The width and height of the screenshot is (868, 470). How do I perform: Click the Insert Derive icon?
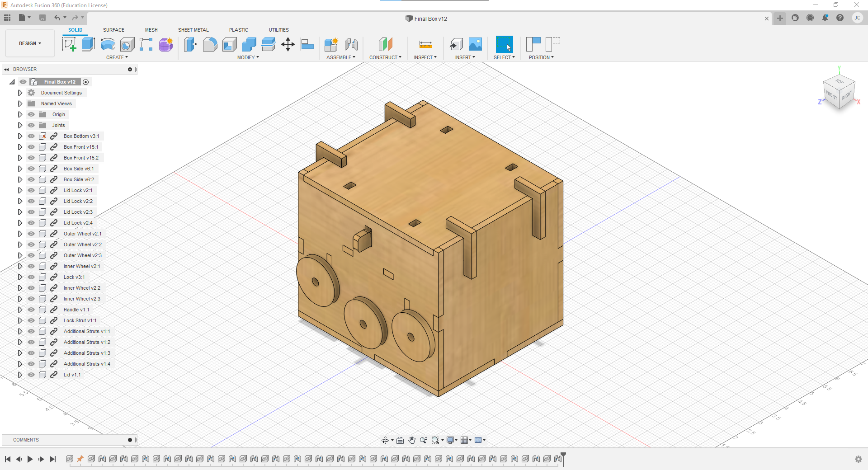[456, 44]
